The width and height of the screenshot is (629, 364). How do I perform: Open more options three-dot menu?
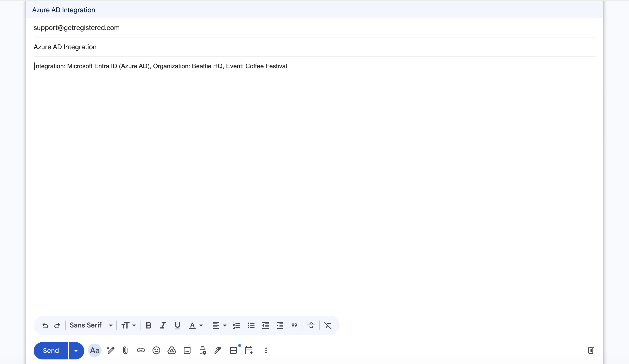point(266,350)
